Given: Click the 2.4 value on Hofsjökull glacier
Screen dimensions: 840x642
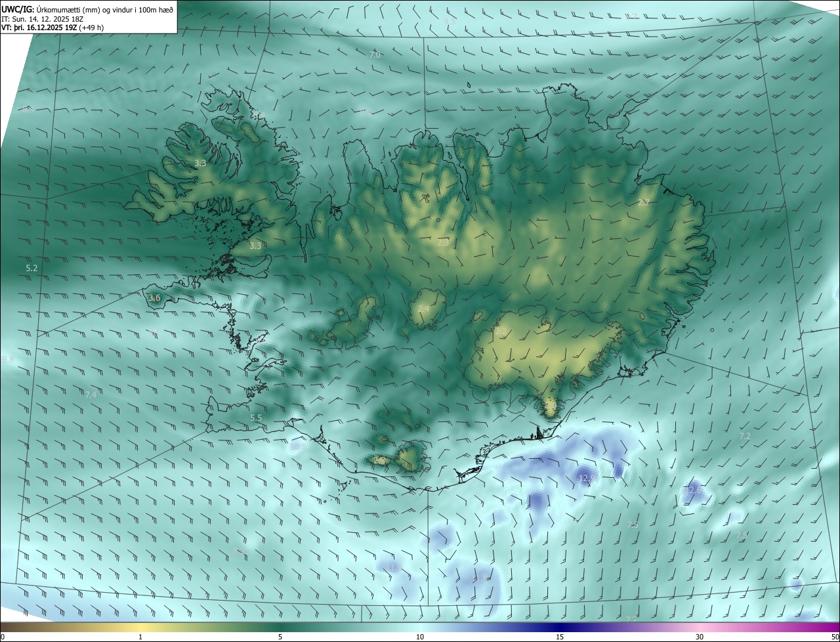Looking at the screenshot, I should [x=423, y=309].
